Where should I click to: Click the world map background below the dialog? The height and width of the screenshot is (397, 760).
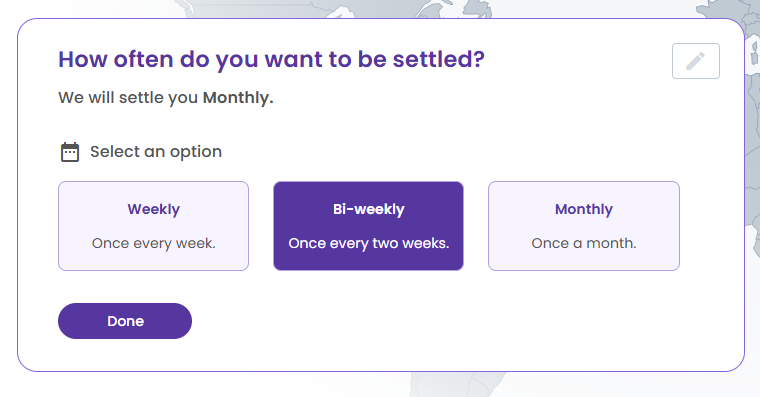[x=456, y=385]
